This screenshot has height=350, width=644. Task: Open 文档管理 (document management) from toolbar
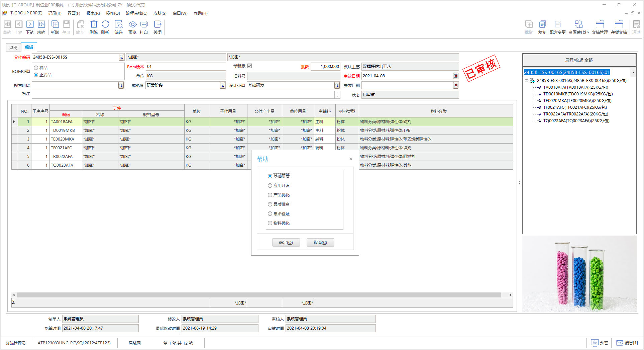[x=600, y=27]
